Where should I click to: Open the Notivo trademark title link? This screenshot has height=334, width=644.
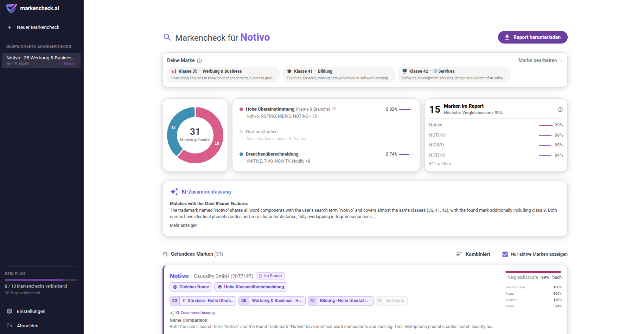[179, 276]
